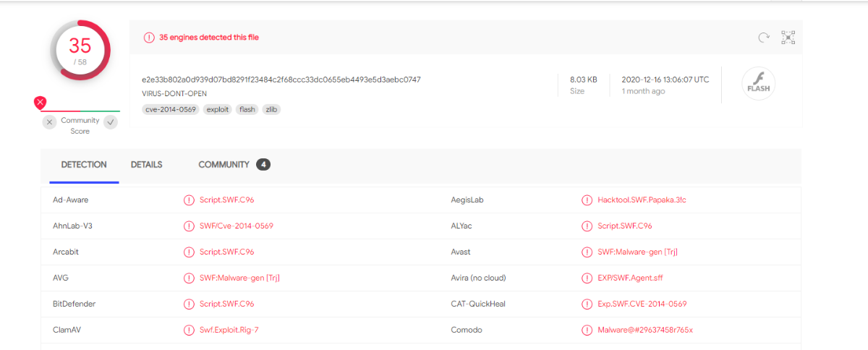Click the 35/58 detection score gauge

[x=80, y=50]
